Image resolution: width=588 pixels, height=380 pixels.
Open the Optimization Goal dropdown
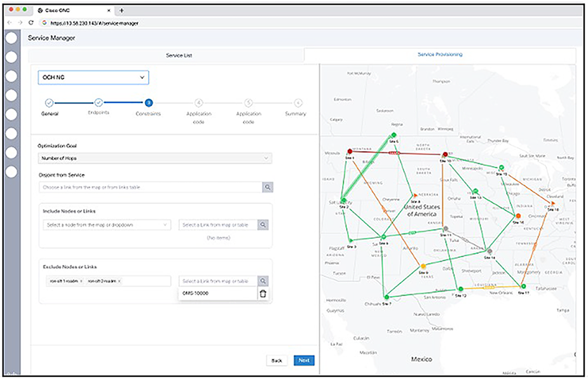click(x=155, y=158)
